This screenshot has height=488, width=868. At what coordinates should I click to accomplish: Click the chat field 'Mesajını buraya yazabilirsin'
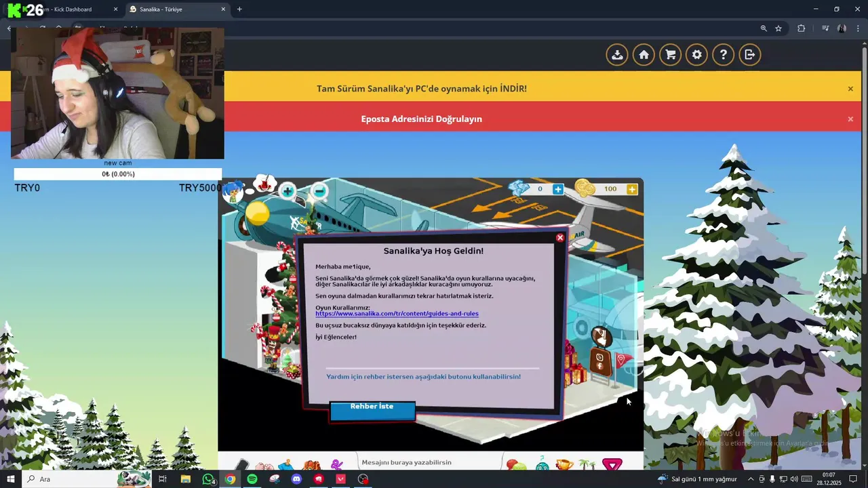coord(430,462)
